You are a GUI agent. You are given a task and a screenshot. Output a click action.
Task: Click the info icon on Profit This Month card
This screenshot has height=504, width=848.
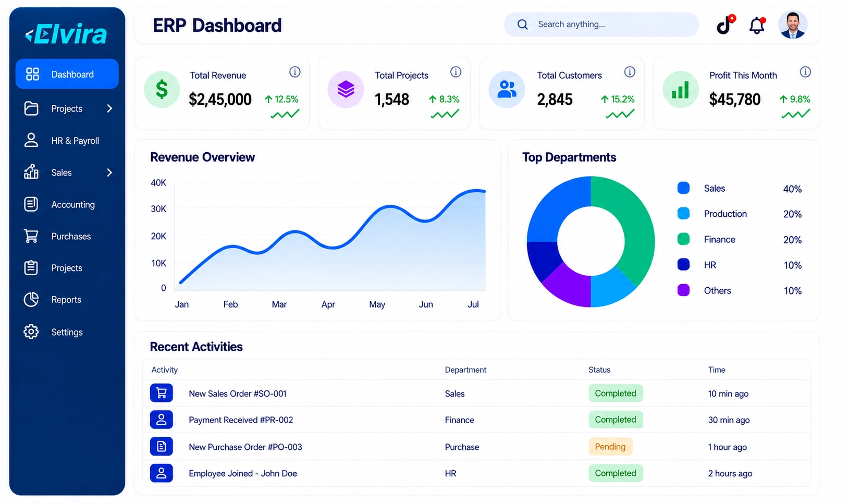point(805,72)
